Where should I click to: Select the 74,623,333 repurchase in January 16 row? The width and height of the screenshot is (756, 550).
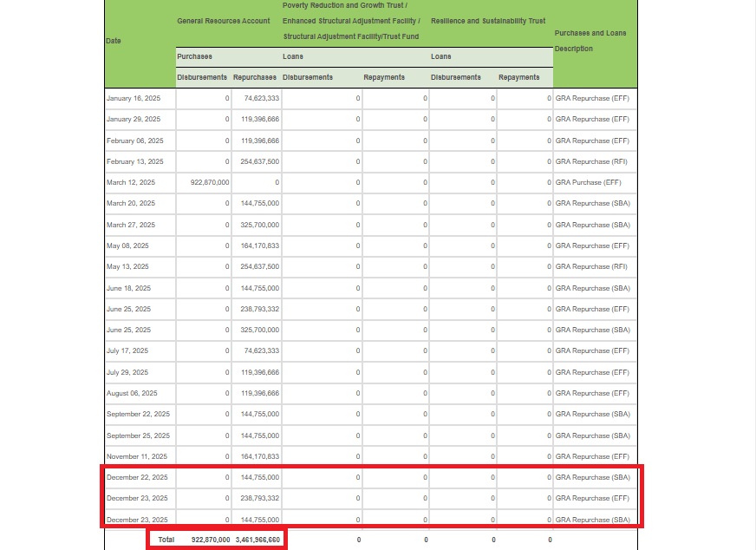(x=261, y=98)
